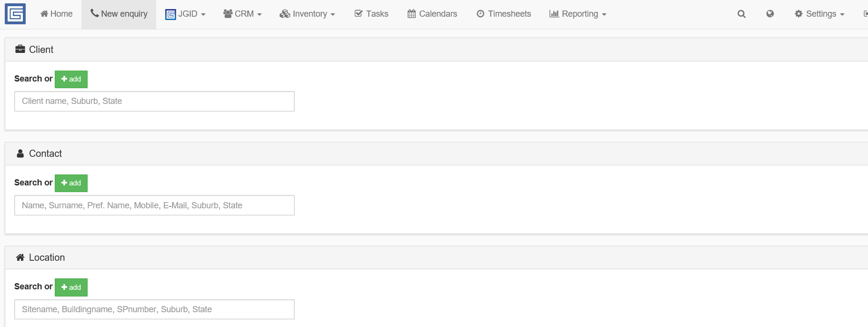
Task: Expand the Reporting dropdown menu
Action: pyautogui.click(x=578, y=14)
